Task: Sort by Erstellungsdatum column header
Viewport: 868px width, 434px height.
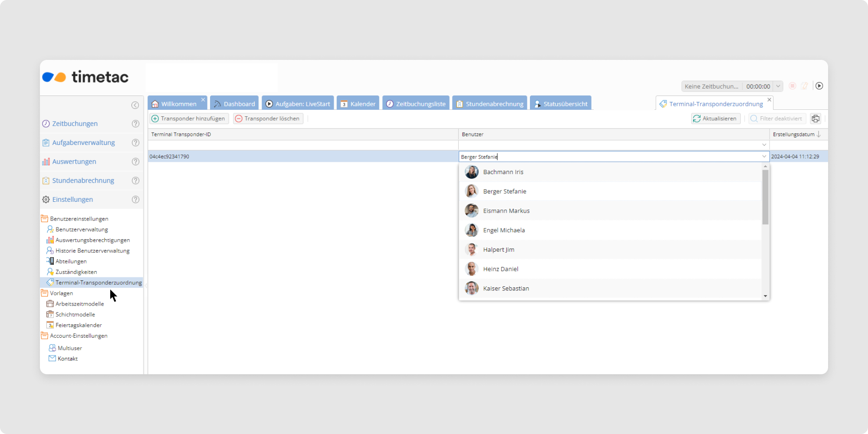Action: click(x=794, y=135)
